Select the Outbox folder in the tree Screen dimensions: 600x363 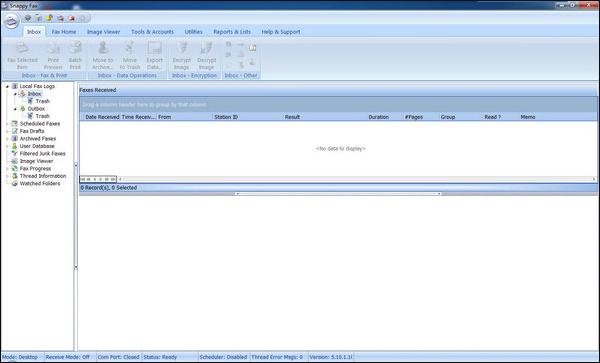(36, 109)
